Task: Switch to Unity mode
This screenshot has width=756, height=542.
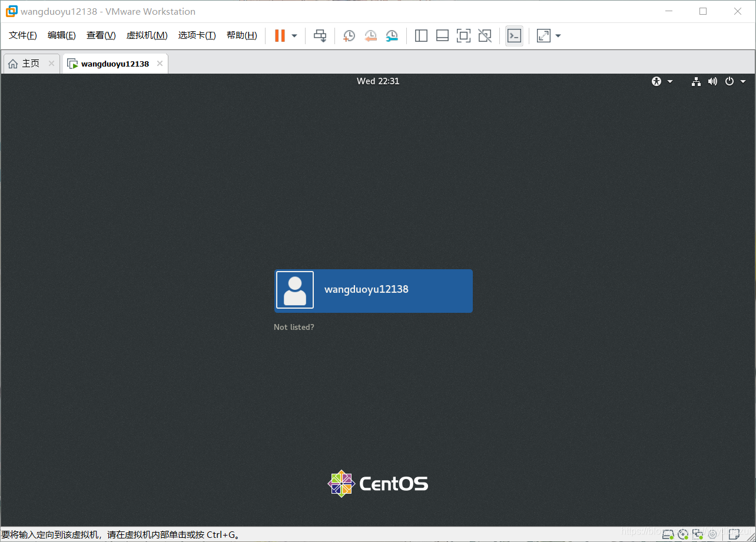Action: pos(485,36)
